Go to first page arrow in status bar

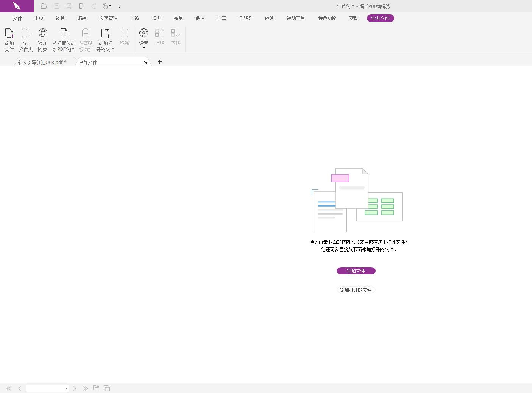9,388
